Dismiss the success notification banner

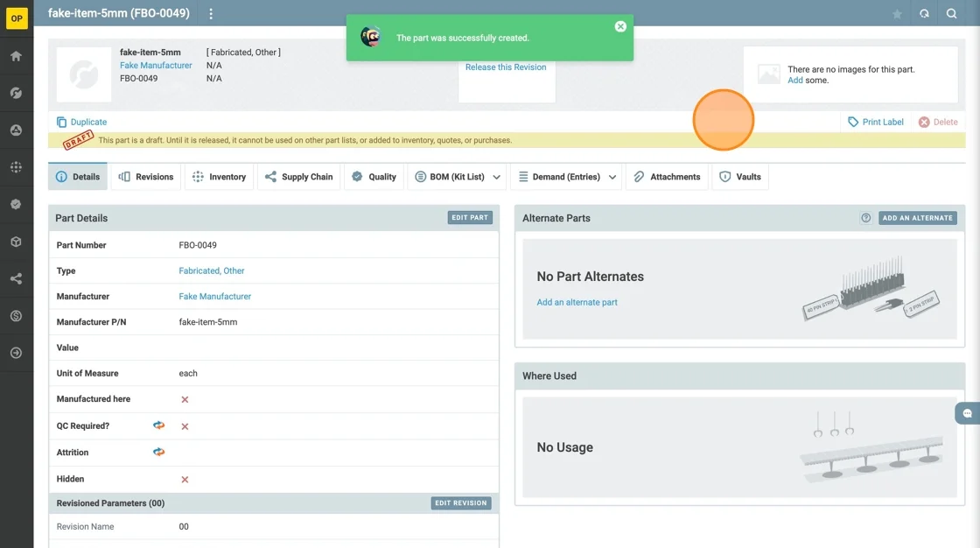[620, 26]
